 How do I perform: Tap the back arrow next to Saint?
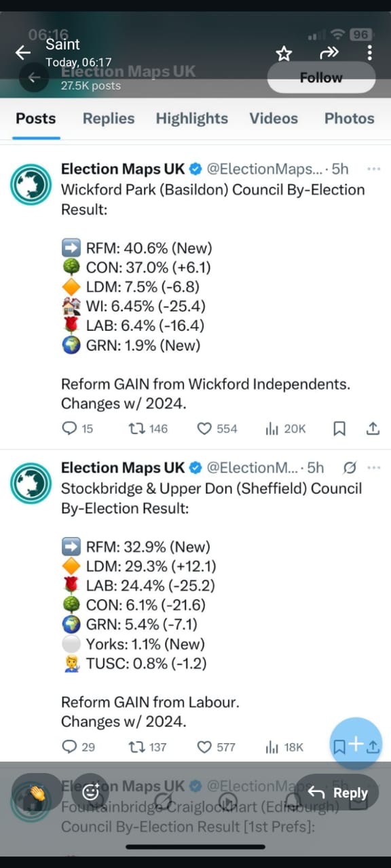[23, 52]
